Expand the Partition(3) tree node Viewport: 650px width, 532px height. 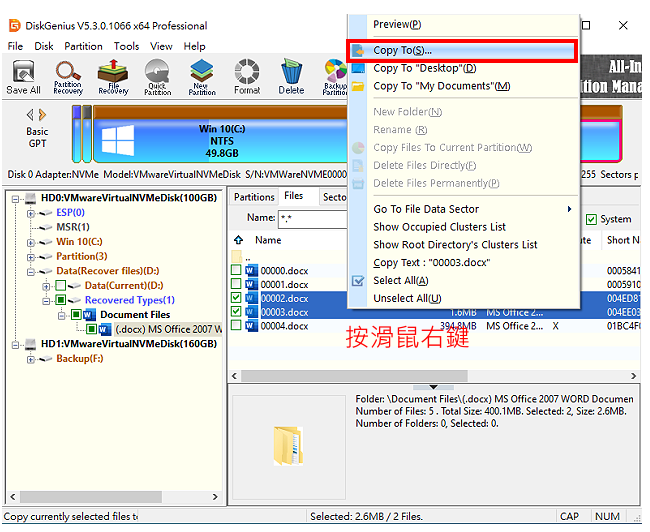[30, 257]
